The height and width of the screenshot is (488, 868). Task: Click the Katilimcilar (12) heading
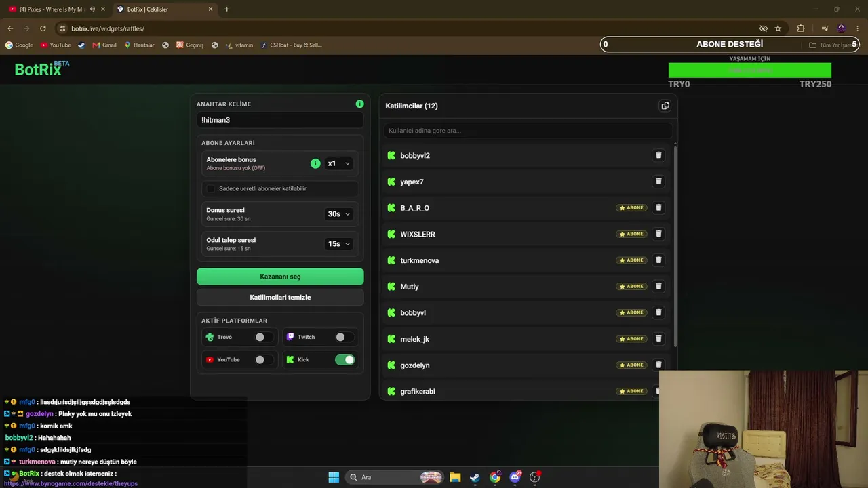[x=412, y=106]
